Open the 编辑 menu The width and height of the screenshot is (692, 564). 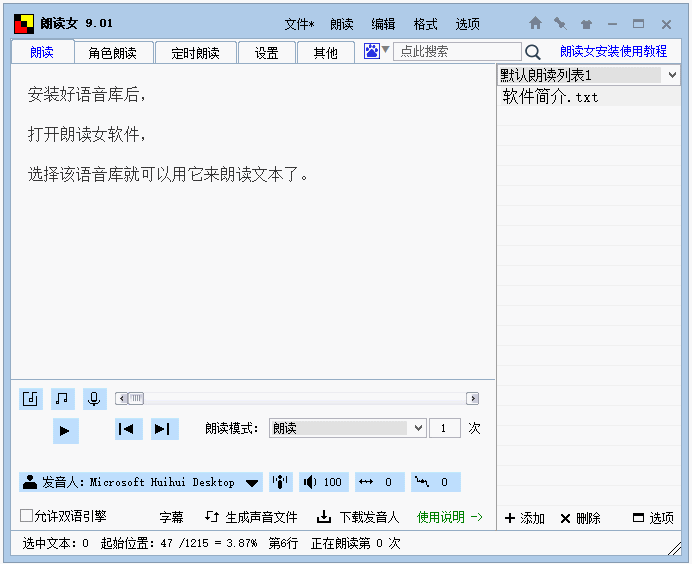coord(383,24)
